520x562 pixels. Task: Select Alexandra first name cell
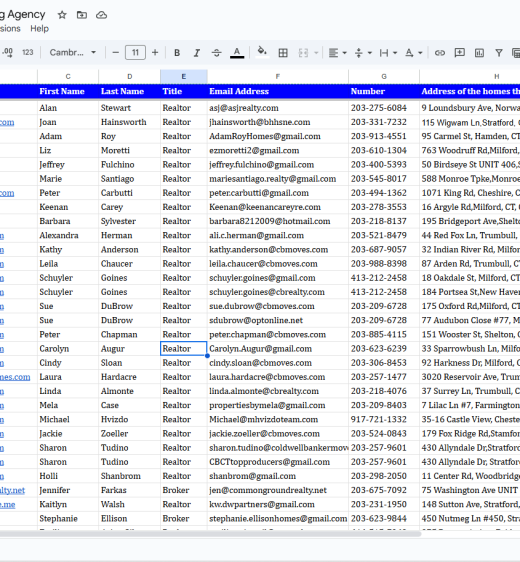(x=68, y=235)
